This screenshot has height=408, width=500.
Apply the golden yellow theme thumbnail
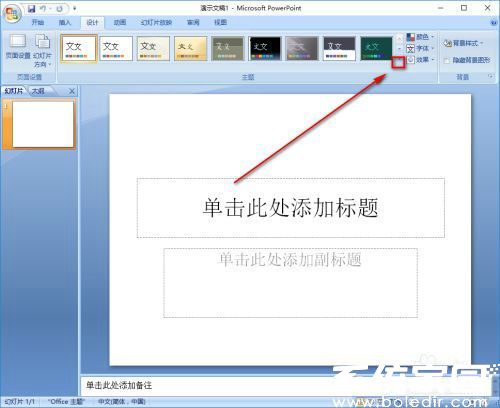tap(190, 48)
